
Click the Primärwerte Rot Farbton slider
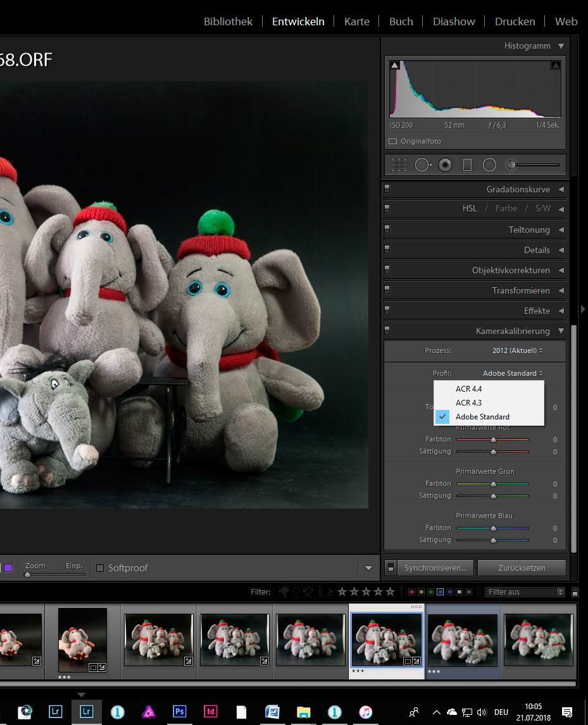492,440
